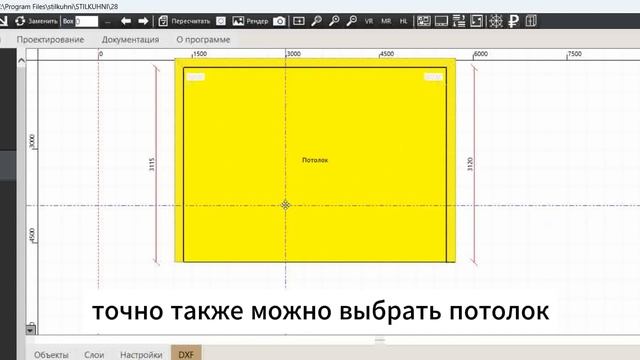This screenshot has height=360, width=640.
Task: Click the Заменить refresh arrows icon
Action: 20,21
